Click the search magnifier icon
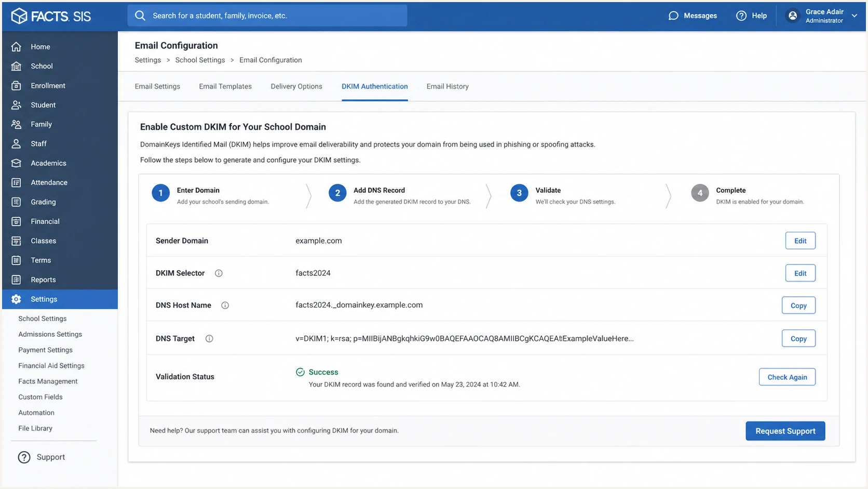 coord(140,16)
